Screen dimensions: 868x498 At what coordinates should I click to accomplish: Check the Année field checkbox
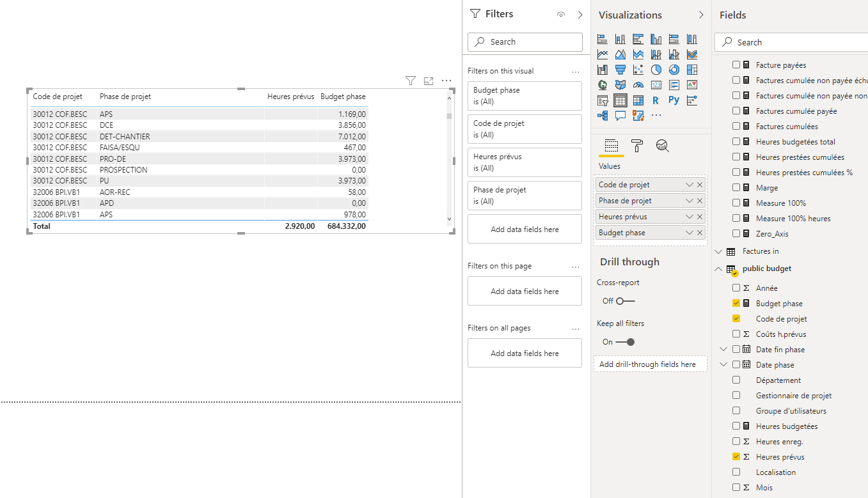[736, 288]
